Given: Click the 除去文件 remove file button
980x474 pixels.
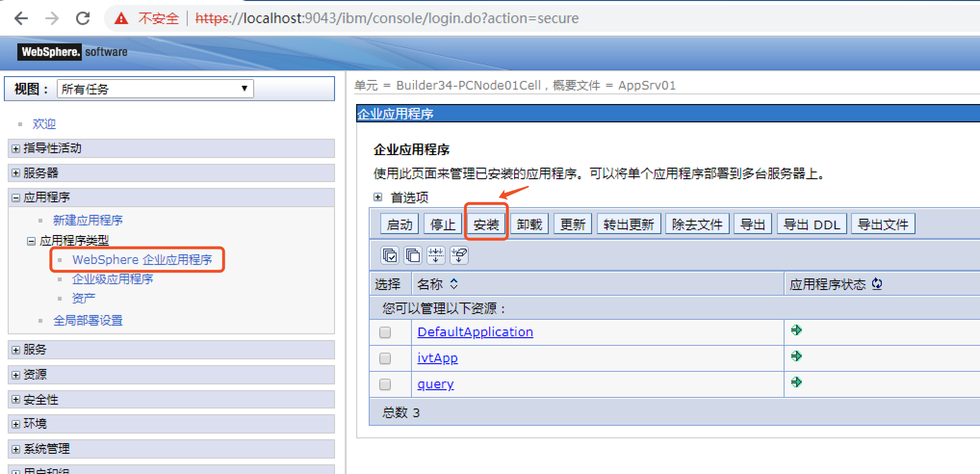Looking at the screenshot, I should [x=697, y=224].
